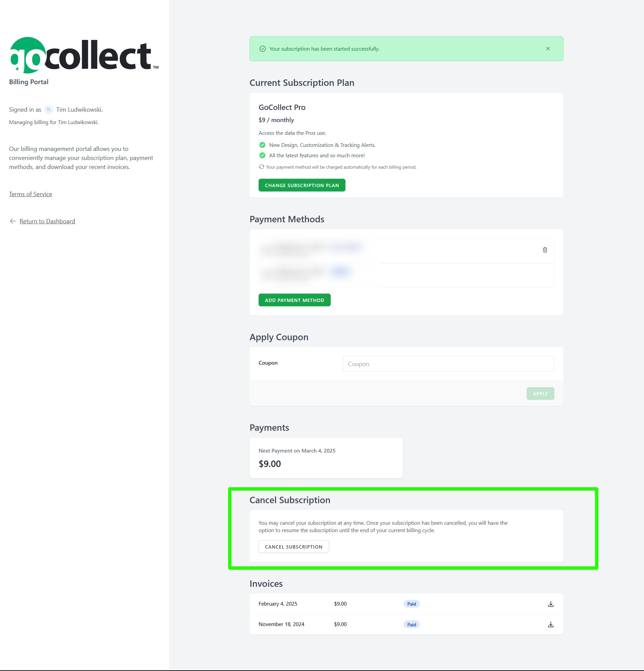644x671 pixels.
Task: Click the Paid badge for February invoice
Action: tap(412, 604)
